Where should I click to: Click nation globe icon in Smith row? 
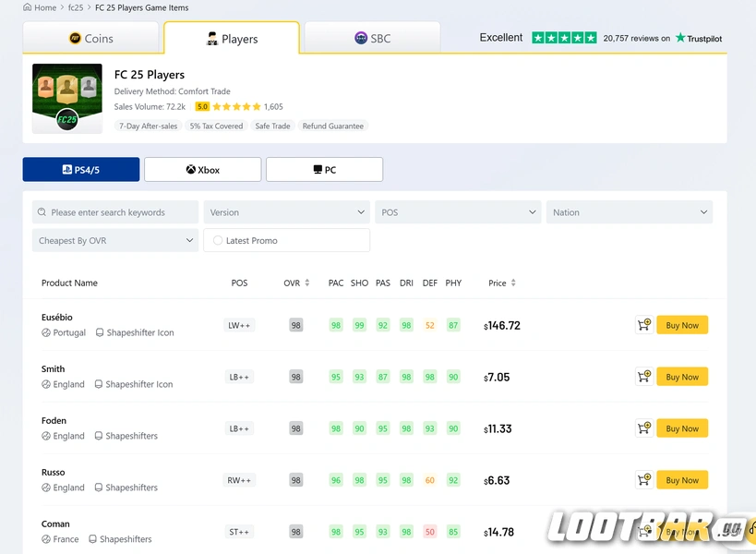(x=46, y=384)
